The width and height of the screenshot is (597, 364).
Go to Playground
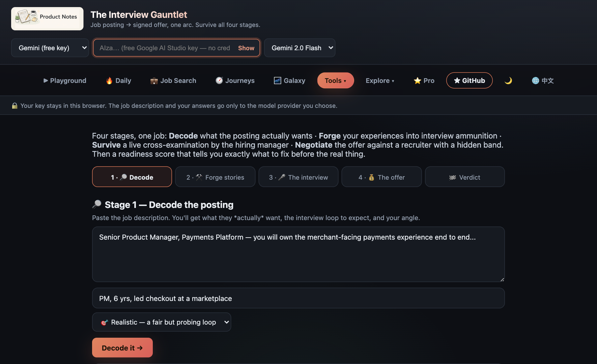coord(65,81)
